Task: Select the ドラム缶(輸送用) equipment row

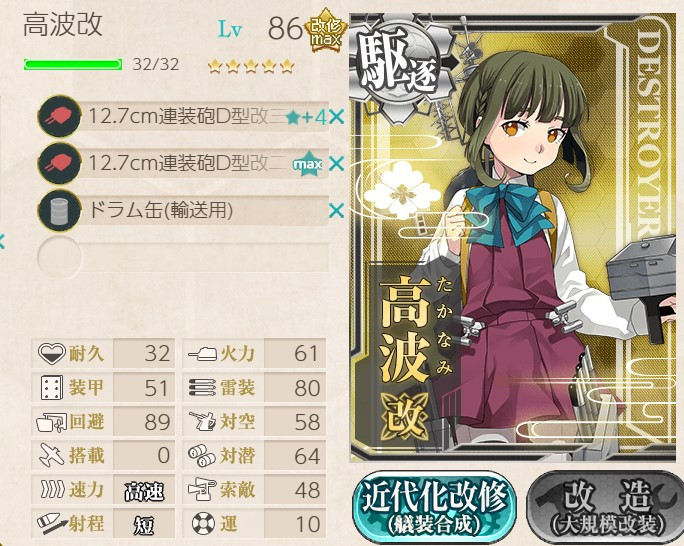Action: 183,211
